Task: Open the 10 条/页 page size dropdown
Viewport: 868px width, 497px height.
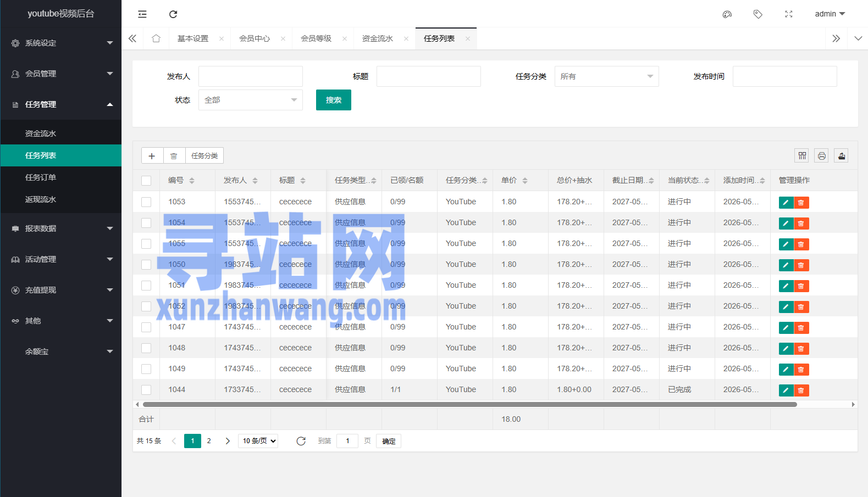Action: click(x=258, y=441)
